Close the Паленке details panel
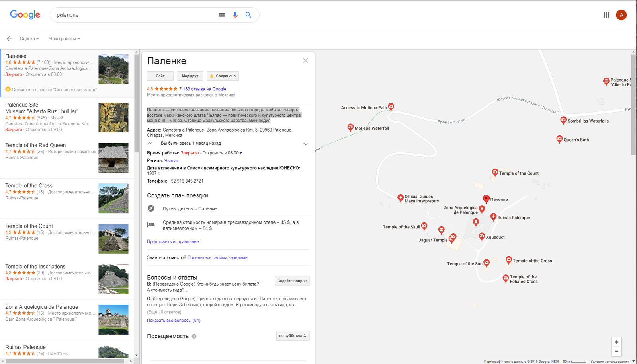This screenshot has width=637, height=364. click(305, 60)
